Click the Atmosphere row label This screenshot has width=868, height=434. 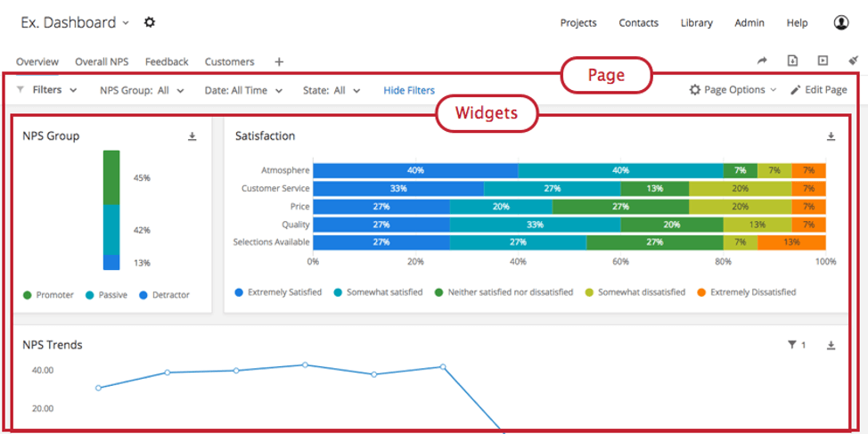[x=286, y=170]
